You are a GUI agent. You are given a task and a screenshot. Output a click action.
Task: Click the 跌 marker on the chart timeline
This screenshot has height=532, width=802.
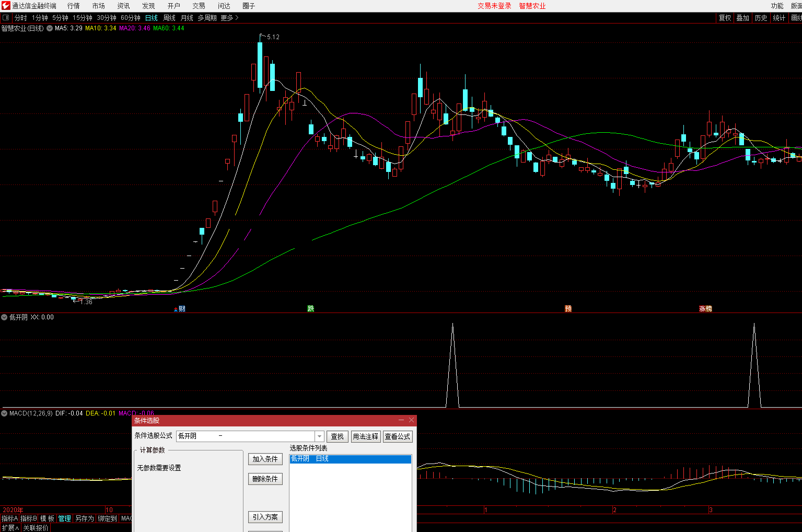coord(311,309)
